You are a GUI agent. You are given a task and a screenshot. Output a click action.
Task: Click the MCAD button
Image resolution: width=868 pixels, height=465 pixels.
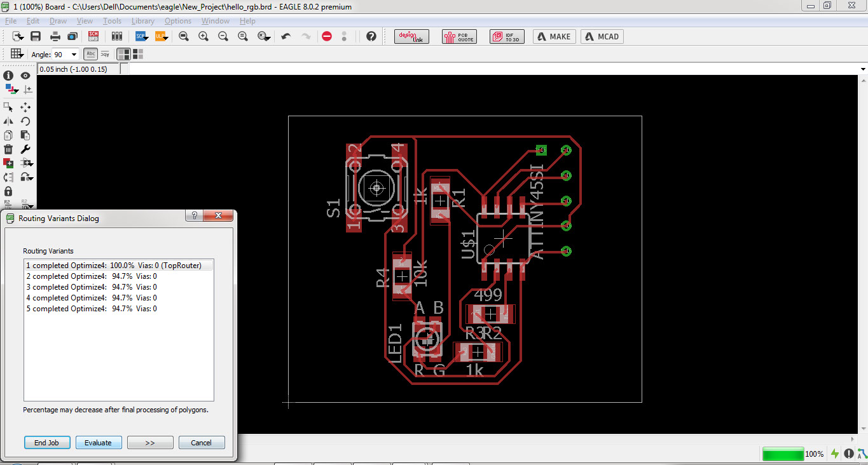tap(602, 36)
